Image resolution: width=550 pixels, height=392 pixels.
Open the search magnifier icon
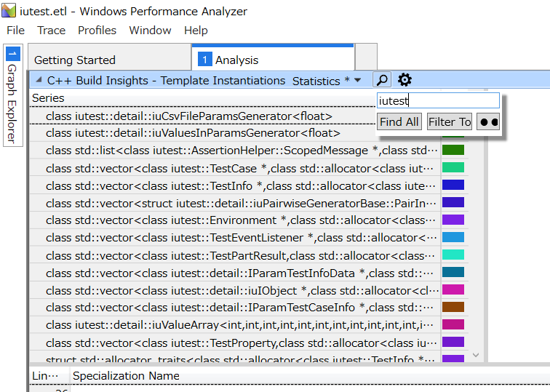click(382, 80)
